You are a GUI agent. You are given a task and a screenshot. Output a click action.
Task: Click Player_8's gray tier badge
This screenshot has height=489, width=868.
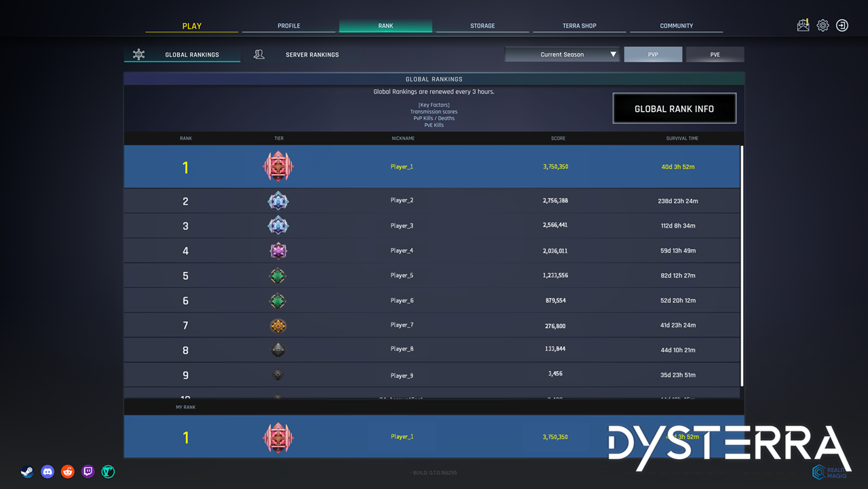pos(278,350)
